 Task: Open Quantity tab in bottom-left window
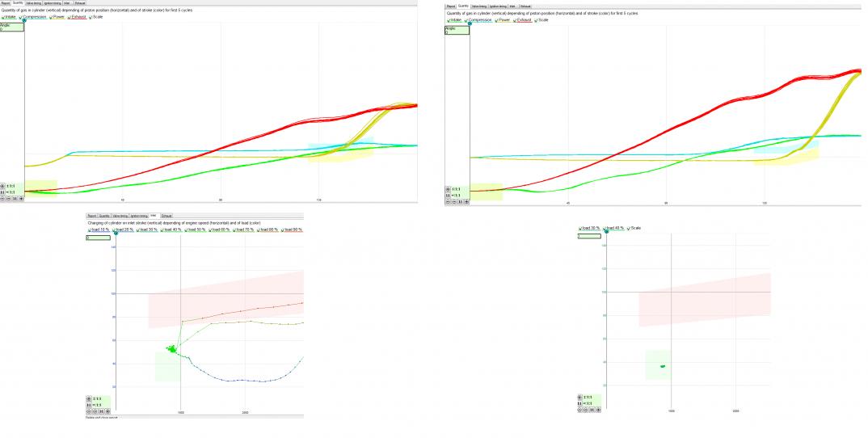104,216
